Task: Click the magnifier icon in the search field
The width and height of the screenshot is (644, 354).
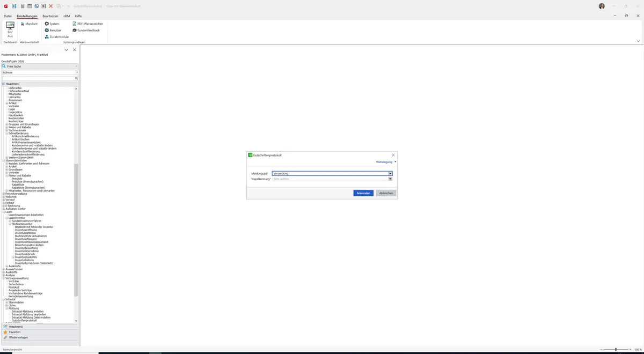Action: 76,78
